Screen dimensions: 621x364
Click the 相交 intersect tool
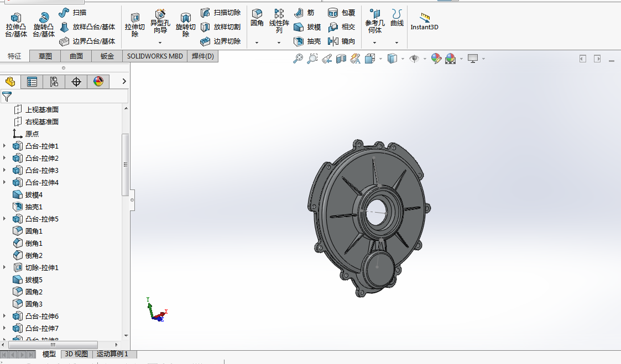(x=341, y=27)
